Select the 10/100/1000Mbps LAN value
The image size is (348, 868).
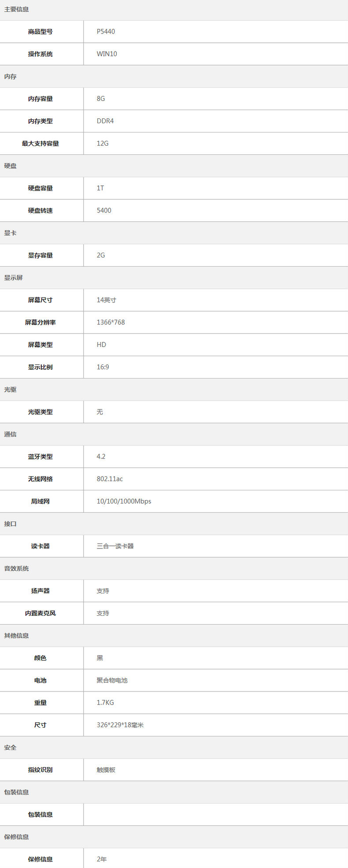click(124, 501)
